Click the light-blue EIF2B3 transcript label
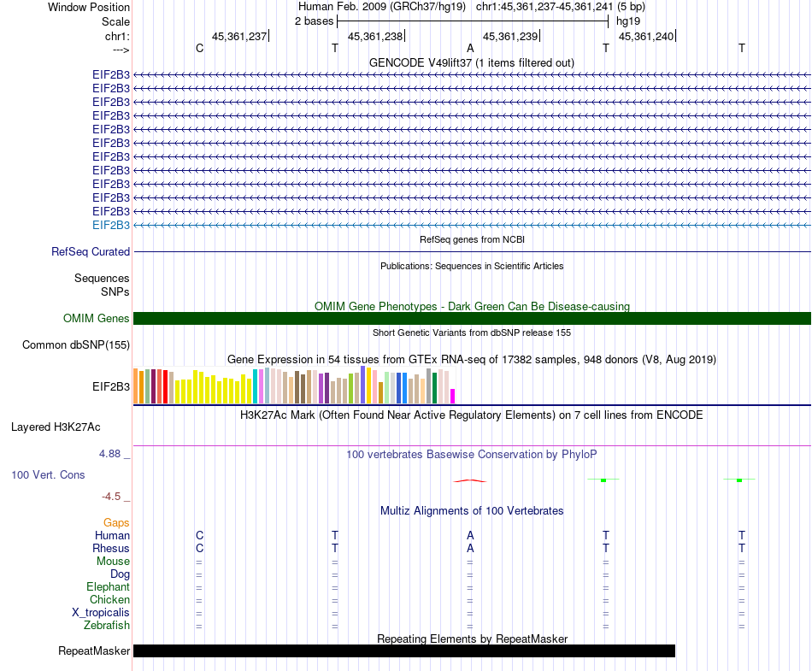This screenshot has width=812, height=671. (x=111, y=225)
